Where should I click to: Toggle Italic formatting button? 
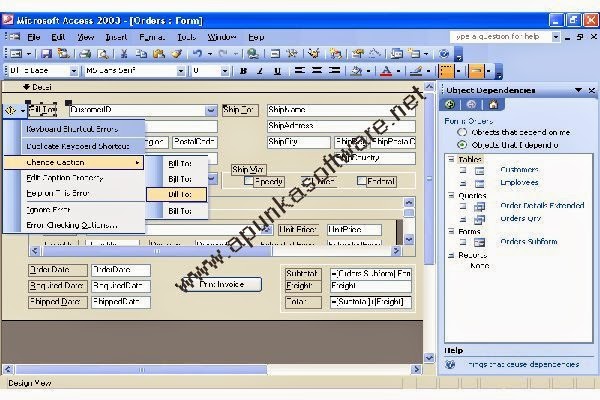coord(260,71)
